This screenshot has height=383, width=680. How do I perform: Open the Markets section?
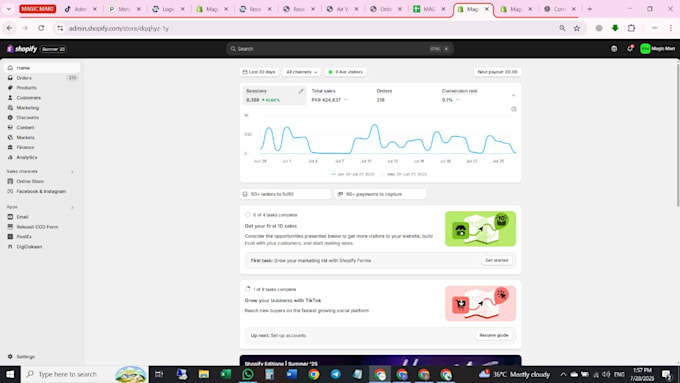42,137
